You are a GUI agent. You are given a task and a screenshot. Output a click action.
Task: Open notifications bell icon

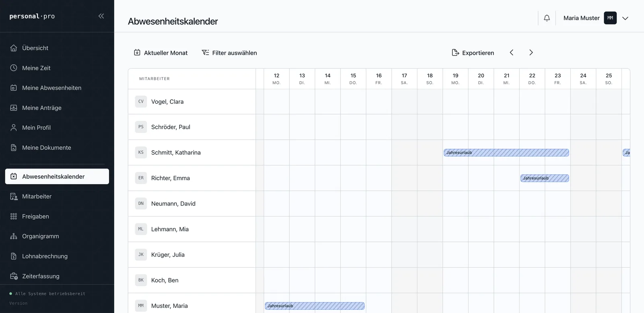coord(547,18)
